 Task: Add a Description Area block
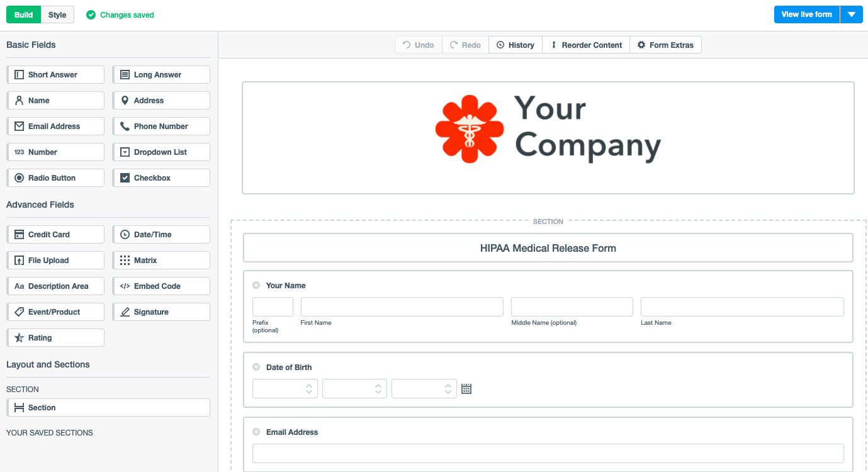pos(55,286)
